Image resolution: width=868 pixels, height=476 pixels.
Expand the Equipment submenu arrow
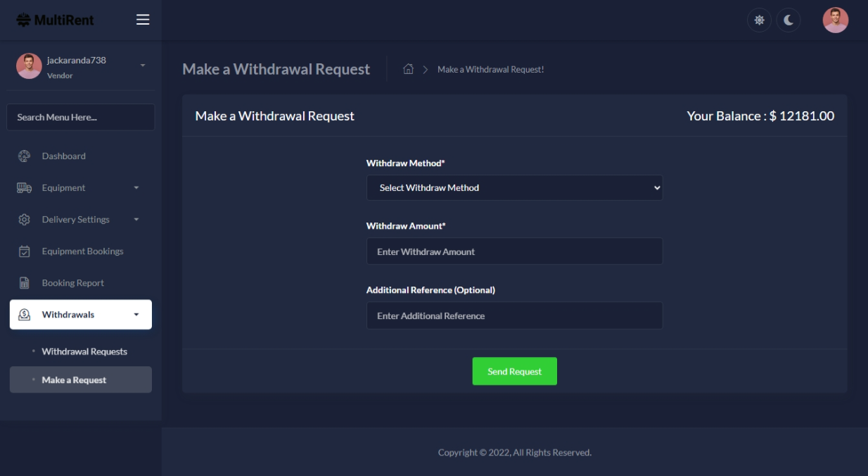(x=136, y=188)
